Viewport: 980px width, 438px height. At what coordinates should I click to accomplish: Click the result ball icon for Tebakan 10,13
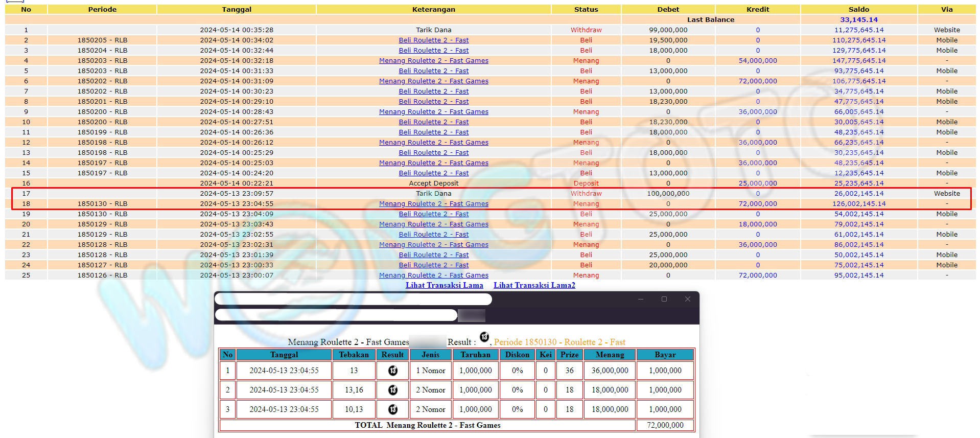click(x=392, y=409)
